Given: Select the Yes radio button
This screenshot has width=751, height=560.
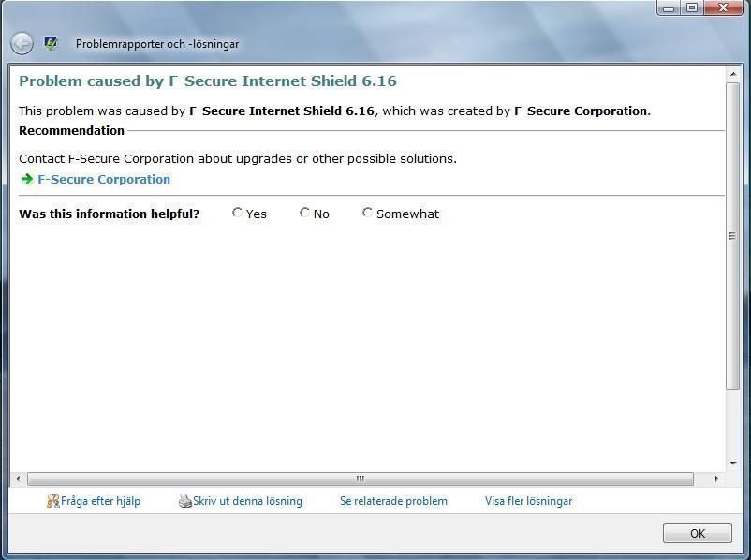Looking at the screenshot, I should point(237,213).
